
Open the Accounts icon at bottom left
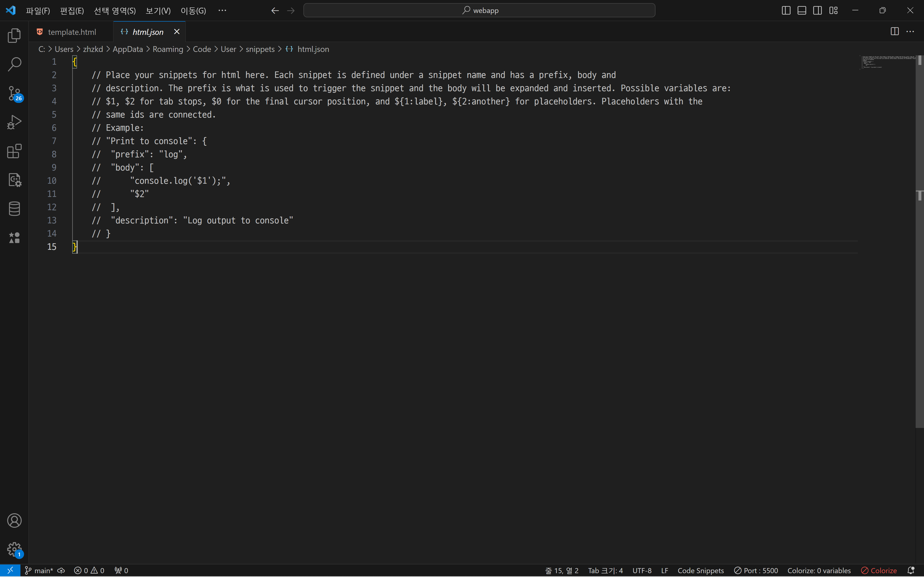point(14,521)
